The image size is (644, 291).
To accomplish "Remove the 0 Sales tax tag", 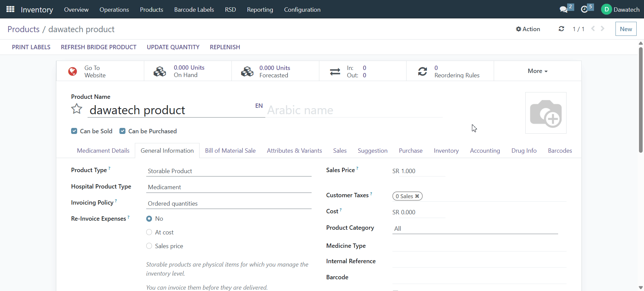I will (x=417, y=196).
